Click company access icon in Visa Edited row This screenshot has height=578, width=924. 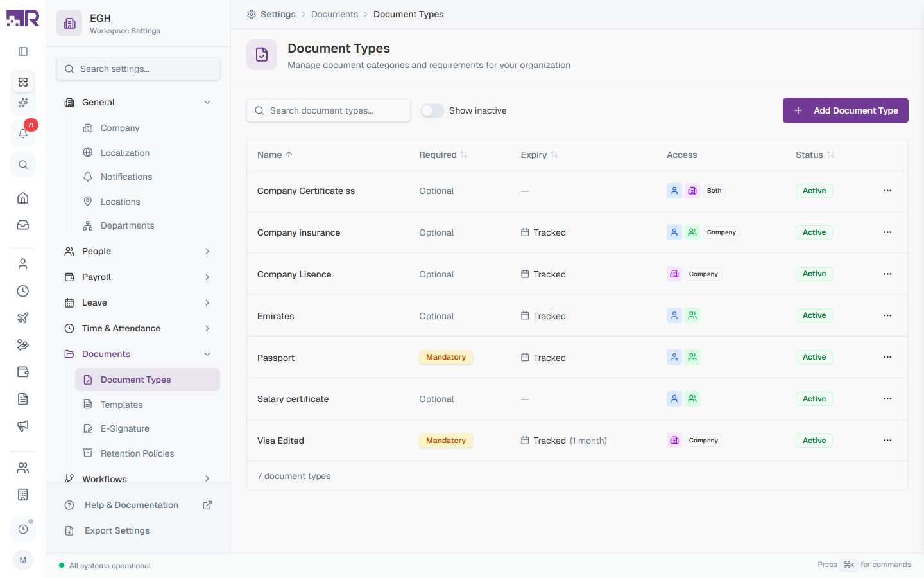pyautogui.click(x=674, y=441)
